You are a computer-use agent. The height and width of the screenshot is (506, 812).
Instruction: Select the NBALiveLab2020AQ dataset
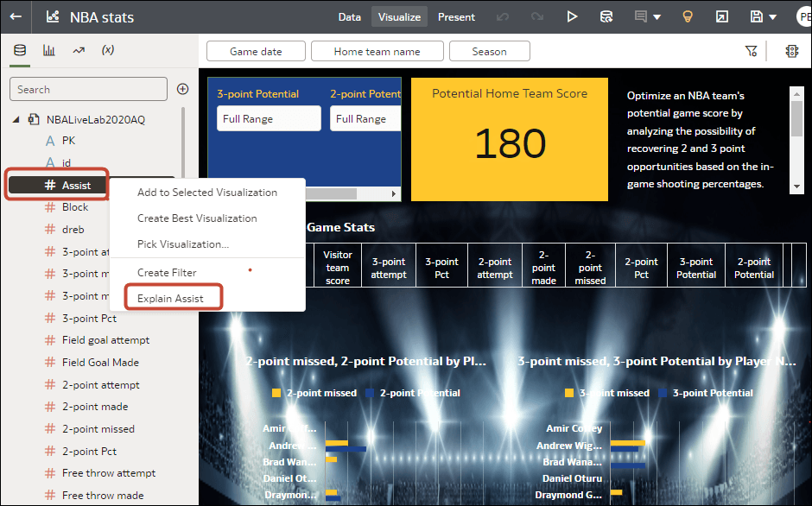point(96,120)
